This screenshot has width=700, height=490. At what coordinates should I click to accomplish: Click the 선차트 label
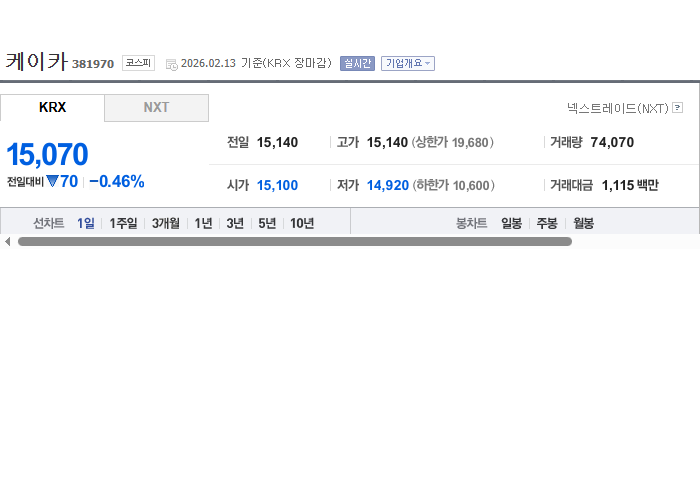[x=49, y=223]
